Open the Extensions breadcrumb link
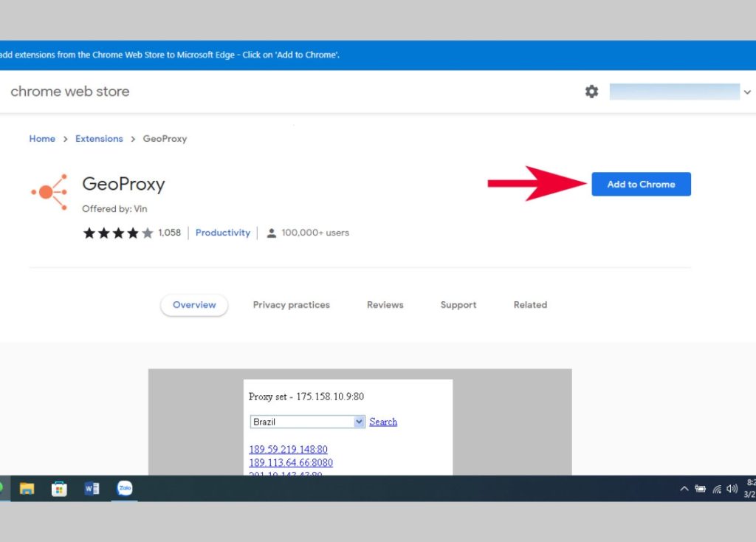The width and height of the screenshot is (756, 542). (x=99, y=139)
